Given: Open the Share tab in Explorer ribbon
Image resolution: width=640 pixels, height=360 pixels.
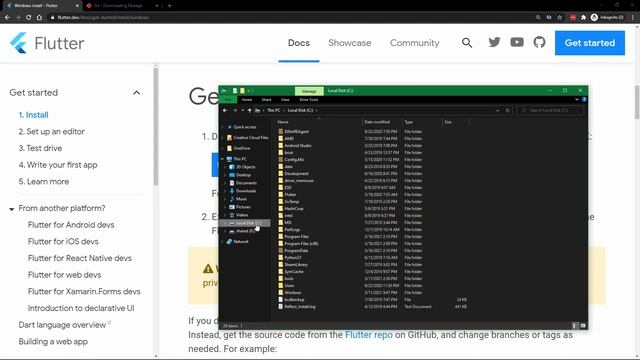Looking at the screenshot, I should 267,100.
